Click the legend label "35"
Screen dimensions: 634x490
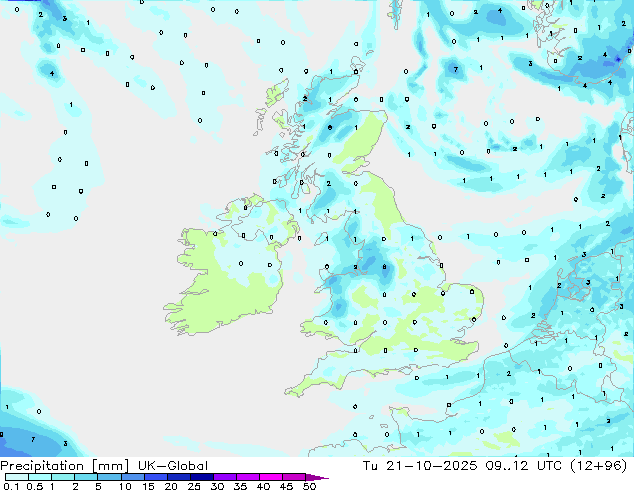click(240, 486)
